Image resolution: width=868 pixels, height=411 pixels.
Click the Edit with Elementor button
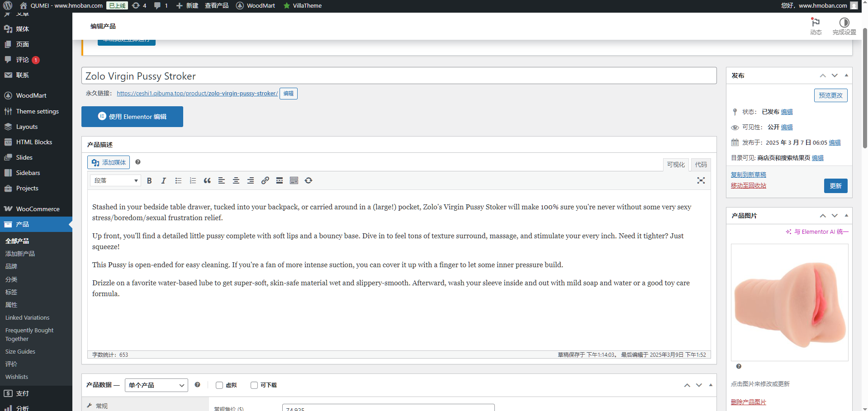click(132, 117)
